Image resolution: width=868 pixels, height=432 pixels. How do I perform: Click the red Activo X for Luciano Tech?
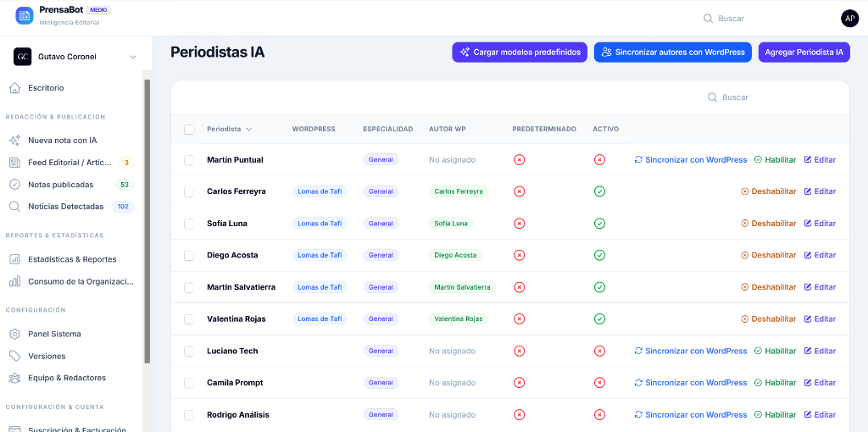(599, 351)
